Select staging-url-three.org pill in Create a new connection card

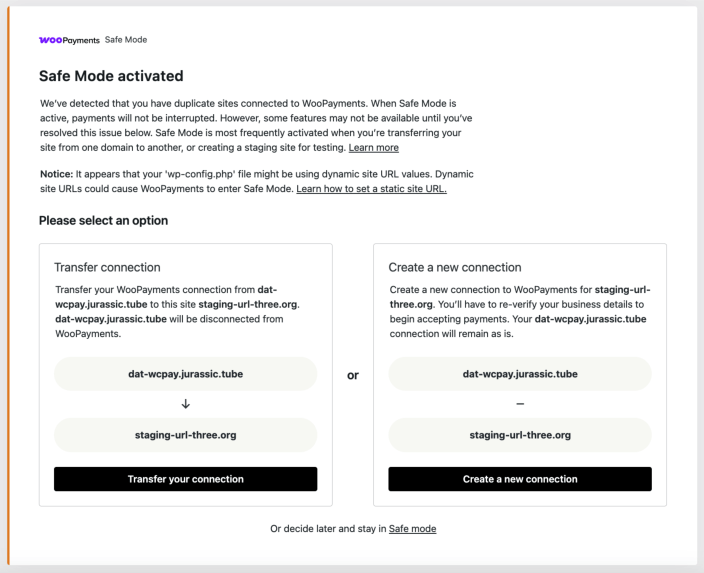[x=520, y=435]
